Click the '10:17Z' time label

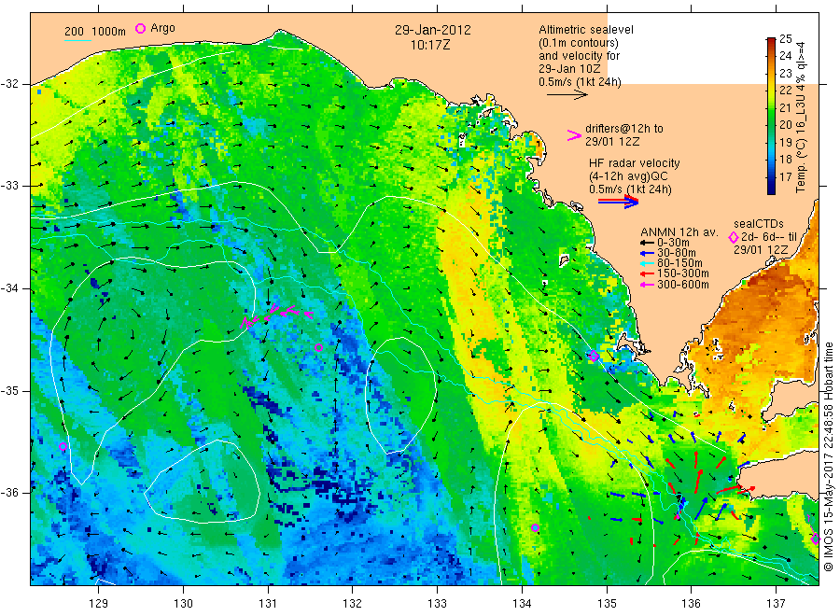tap(430, 45)
